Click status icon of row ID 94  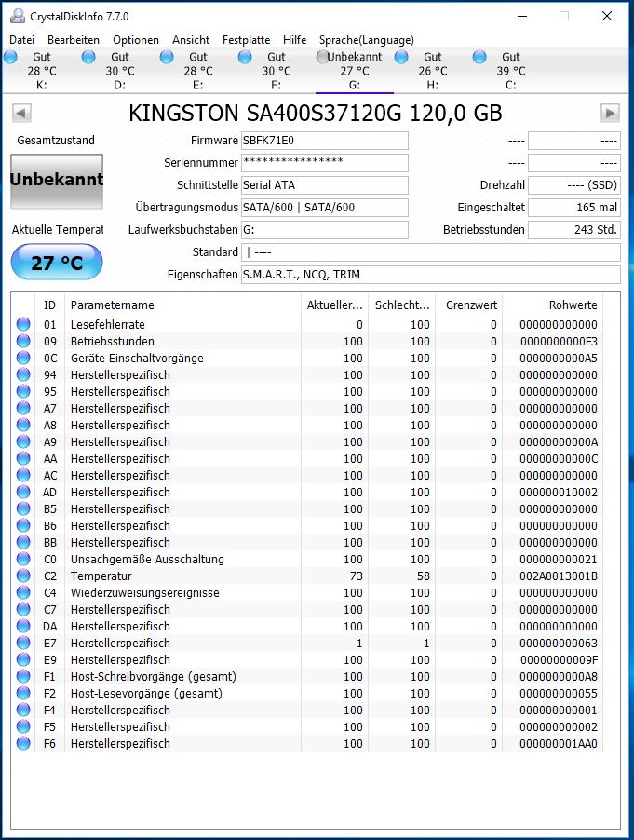(x=23, y=374)
